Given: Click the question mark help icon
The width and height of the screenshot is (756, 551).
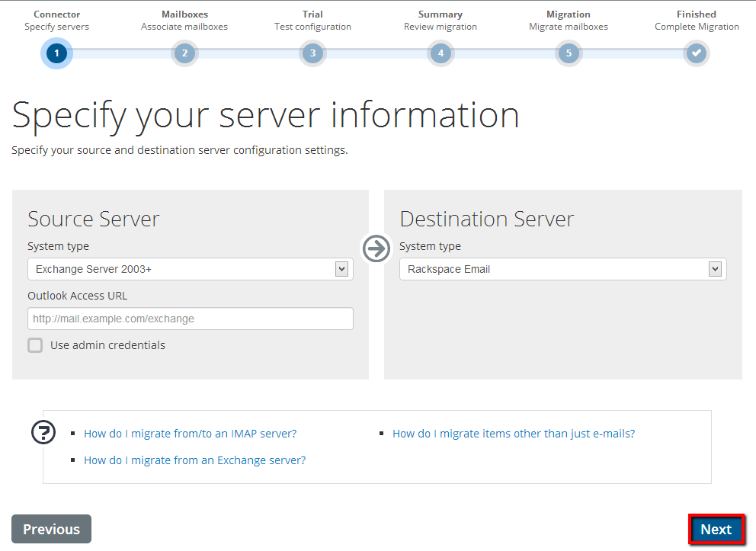Looking at the screenshot, I should (x=43, y=432).
